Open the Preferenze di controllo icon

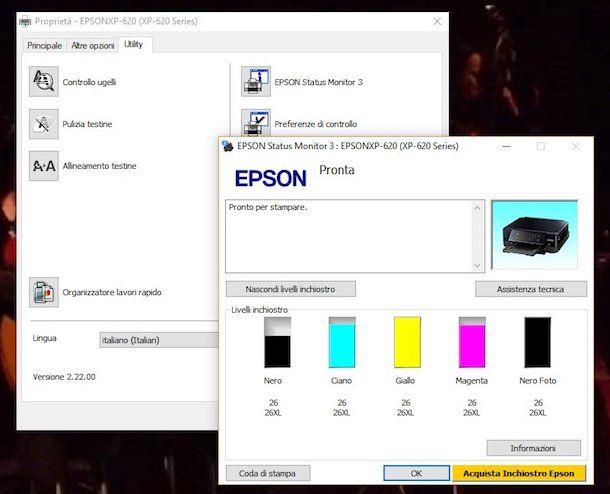pyautogui.click(x=256, y=123)
